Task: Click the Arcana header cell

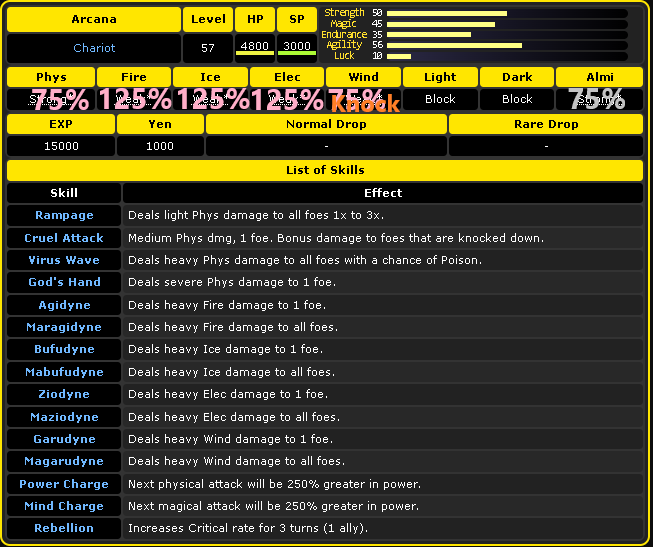Action: tap(94, 19)
